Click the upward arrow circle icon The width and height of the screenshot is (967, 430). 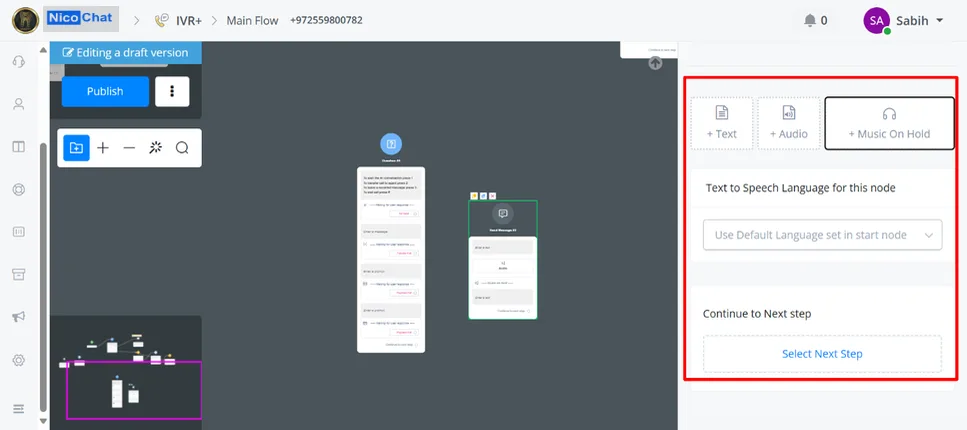click(655, 63)
